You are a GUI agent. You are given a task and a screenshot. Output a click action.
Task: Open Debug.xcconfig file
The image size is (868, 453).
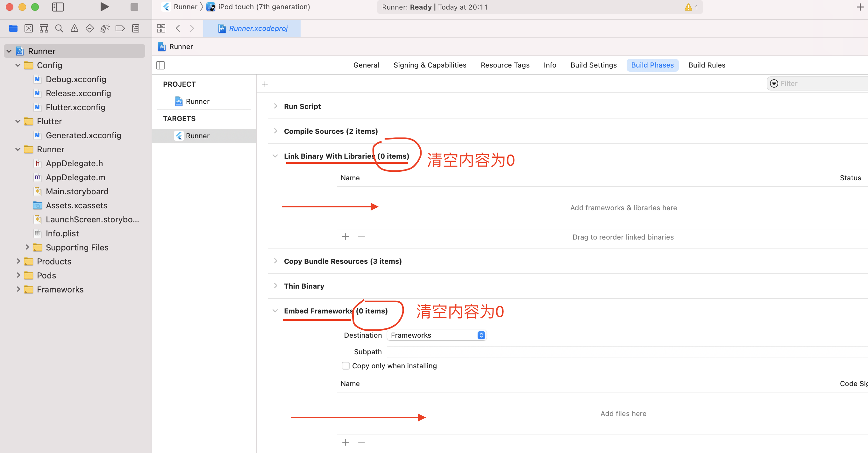(75, 79)
